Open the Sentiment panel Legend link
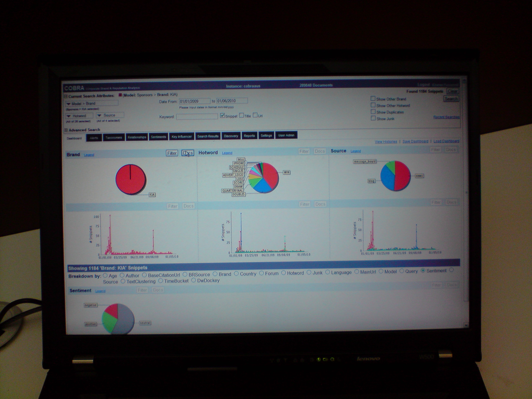 tap(100, 291)
